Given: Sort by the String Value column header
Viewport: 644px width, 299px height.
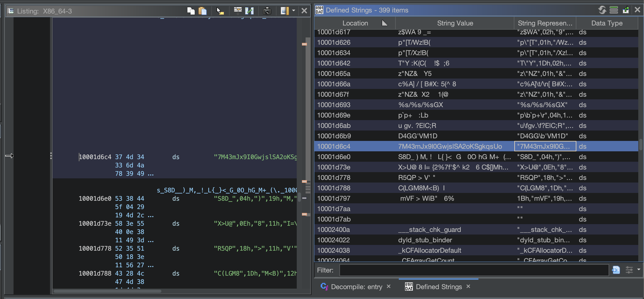Looking at the screenshot, I should (455, 23).
